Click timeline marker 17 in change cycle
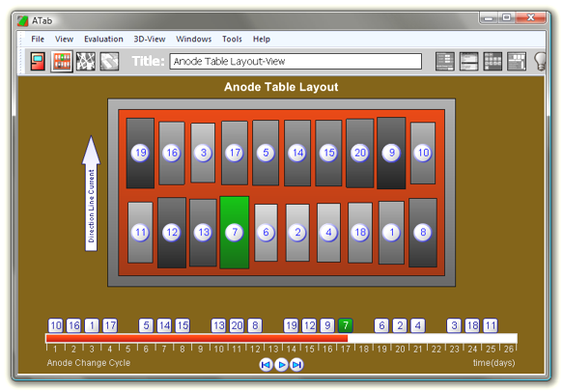This screenshot has width=563, height=392. [x=110, y=325]
